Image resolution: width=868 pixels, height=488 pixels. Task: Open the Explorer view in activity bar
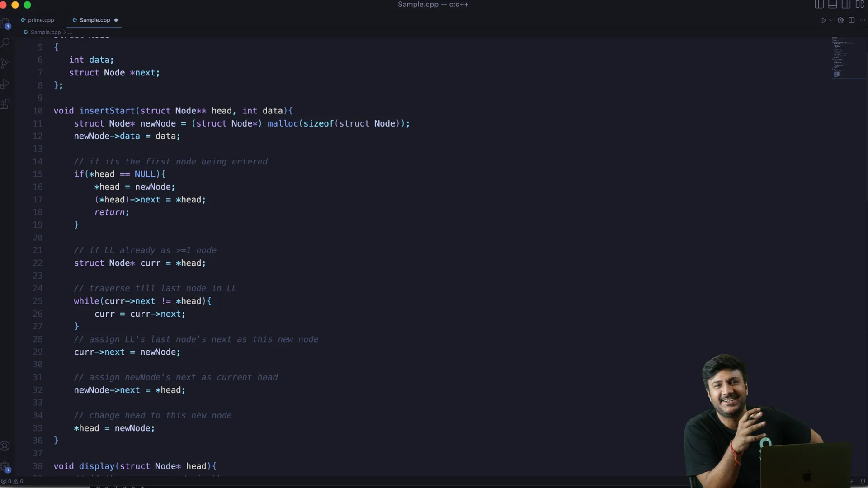point(5,23)
